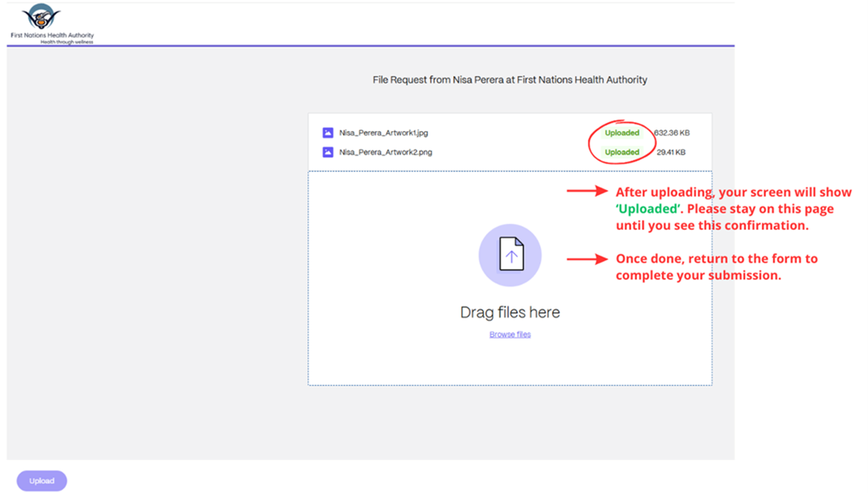868x493 pixels.
Task: Click the 'Health through wellness' tagline
Action: (x=66, y=42)
